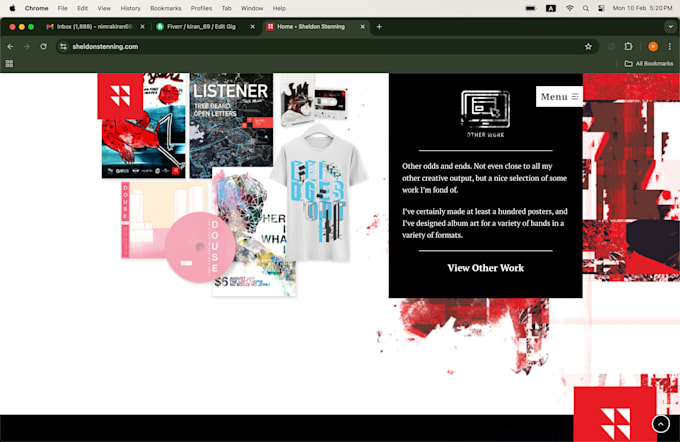Close the Fiverr Edit Gig tab

click(x=252, y=26)
